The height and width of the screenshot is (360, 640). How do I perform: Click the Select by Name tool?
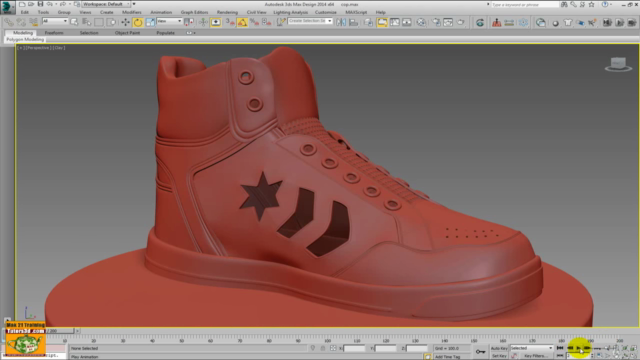coord(87,22)
